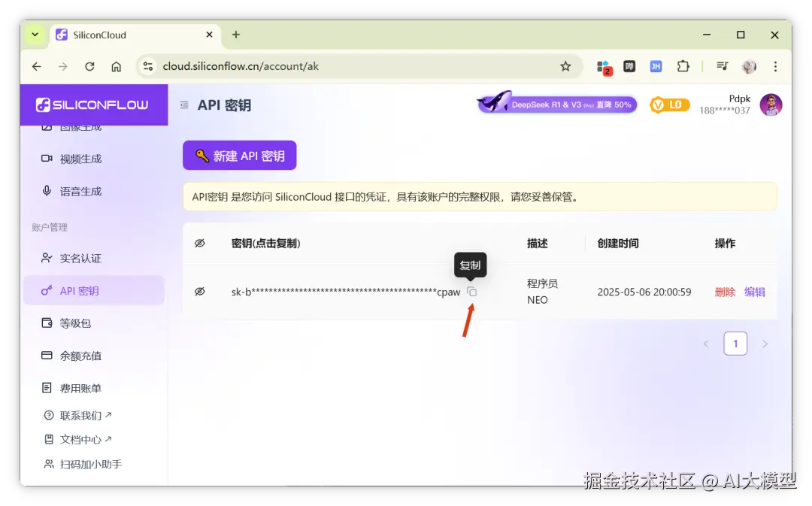Click 编辑 for the 程序员 NEO key
Image resolution: width=812 pixels, height=506 pixels.
(755, 292)
